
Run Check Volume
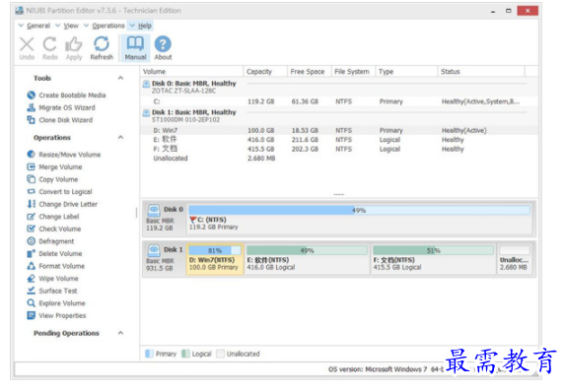tap(54, 229)
